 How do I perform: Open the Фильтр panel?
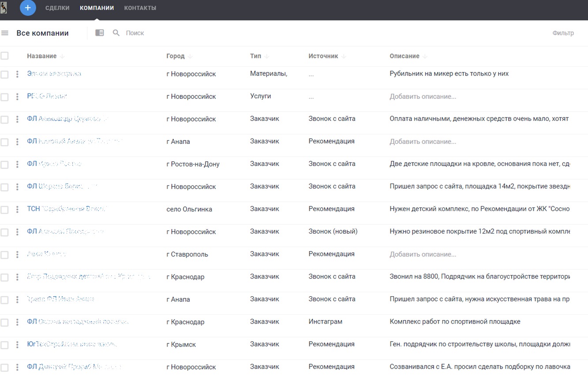click(x=563, y=33)
